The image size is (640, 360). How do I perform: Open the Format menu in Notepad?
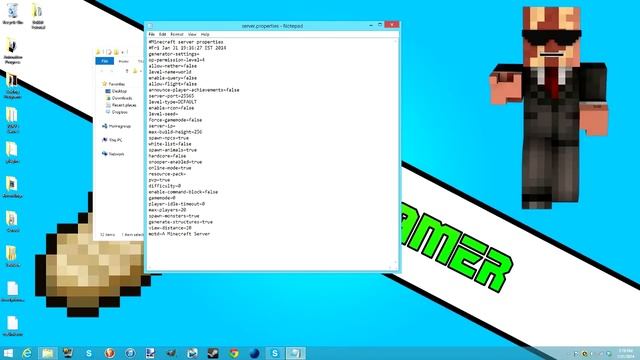pyautogui.click(x=177, y=34)
